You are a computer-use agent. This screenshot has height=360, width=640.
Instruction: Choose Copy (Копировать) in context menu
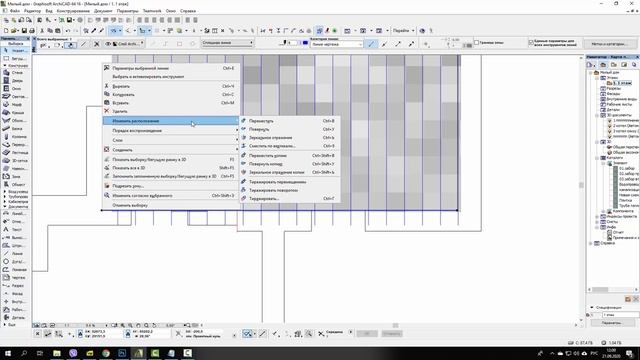click(x=171, y=94)
